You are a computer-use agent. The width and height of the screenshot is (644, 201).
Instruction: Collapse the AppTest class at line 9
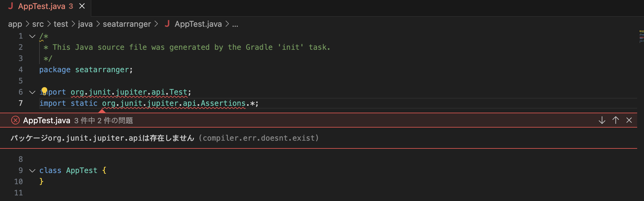[x=32, y=171]
